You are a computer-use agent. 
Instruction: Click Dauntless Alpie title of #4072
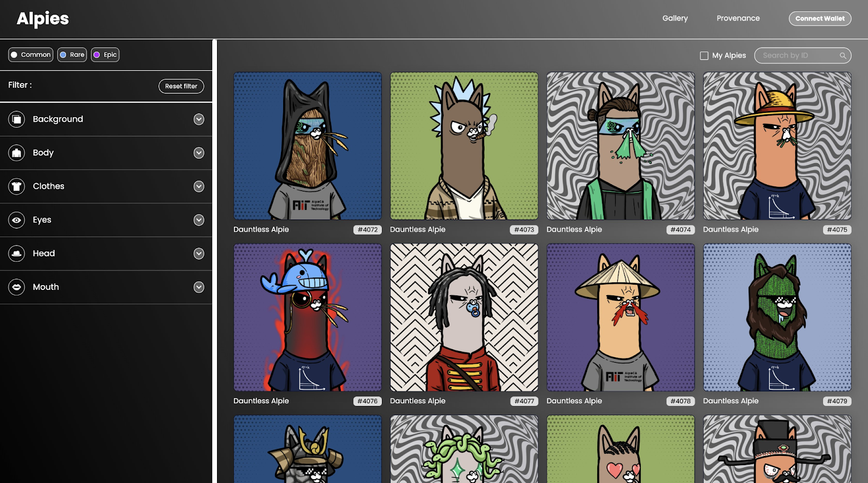tap(261, 229)
